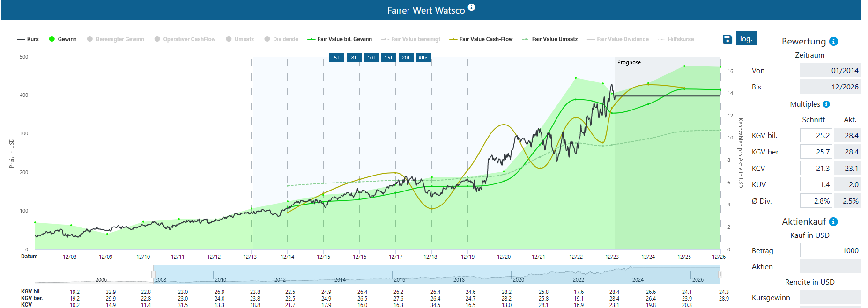This screenshot has width=868, height=308.
Task: Click the KGV ber. value 27.6
Action: click(398, 298)
